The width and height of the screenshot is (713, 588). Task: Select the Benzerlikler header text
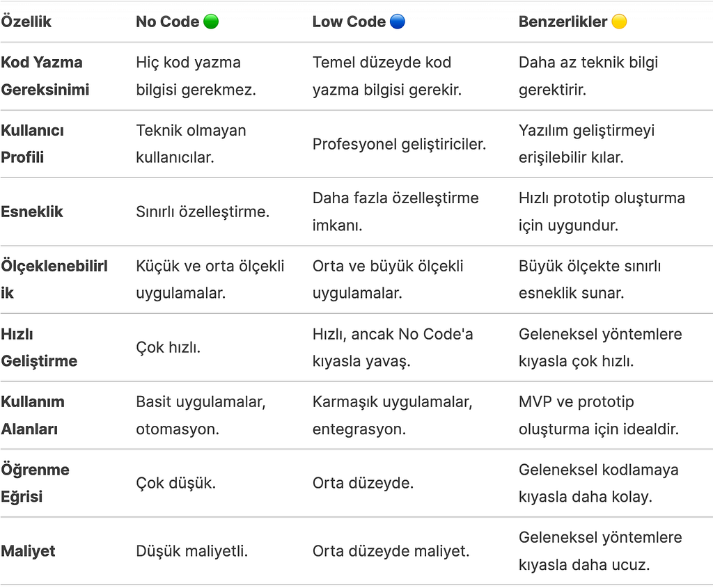click(x=563, y=22)
